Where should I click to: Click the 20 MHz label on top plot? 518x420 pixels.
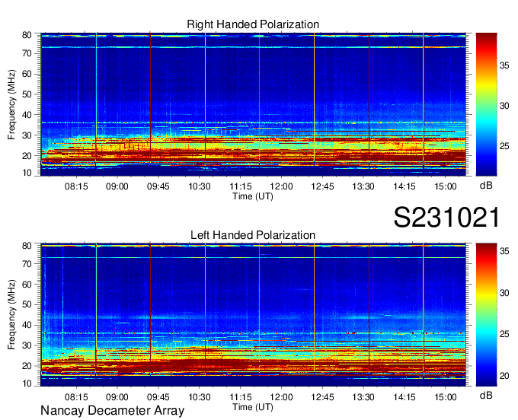pyautogui.click(x=27, y=156)
